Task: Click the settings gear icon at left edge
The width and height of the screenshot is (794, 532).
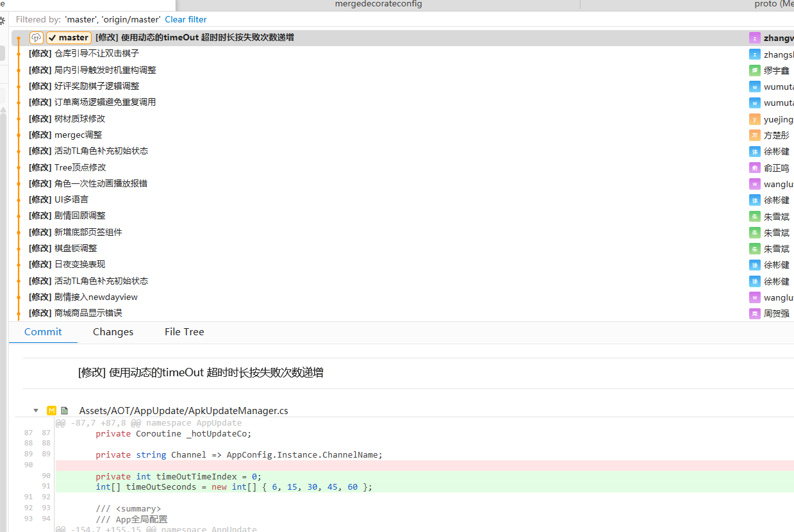Action: point(2,21)
